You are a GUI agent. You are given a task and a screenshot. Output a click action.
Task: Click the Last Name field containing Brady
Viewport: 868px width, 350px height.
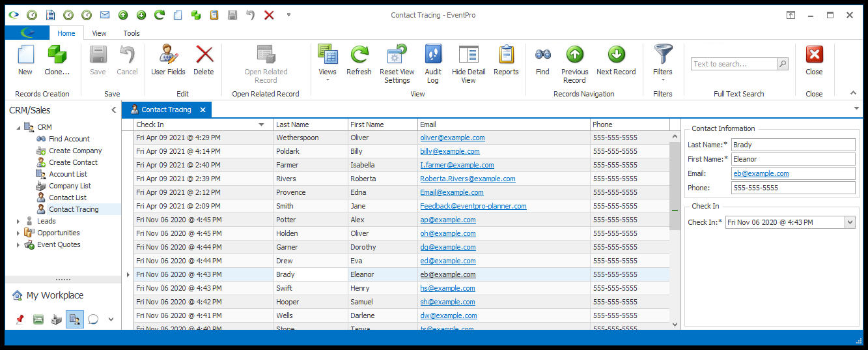(792, 145)
